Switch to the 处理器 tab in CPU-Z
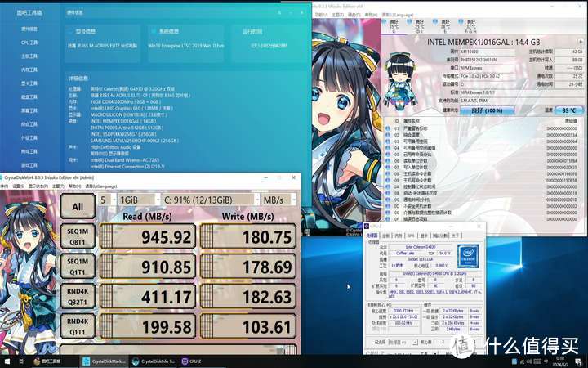 [372, 235]
